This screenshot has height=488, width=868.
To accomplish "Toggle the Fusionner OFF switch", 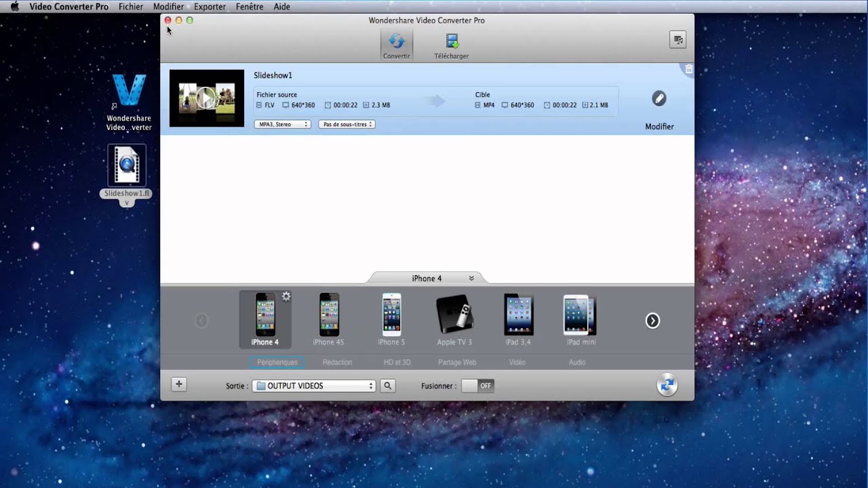I will (x=477, y=386).
